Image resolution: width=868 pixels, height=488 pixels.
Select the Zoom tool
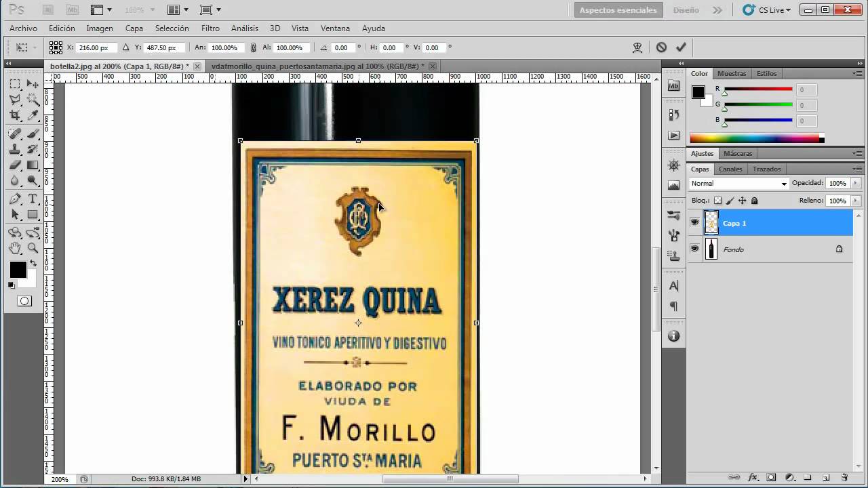tap(33, 248)
